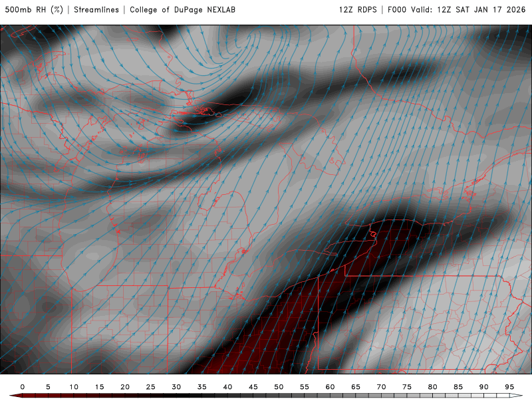Click the colorbar label '85'
The image size is (532, 399).
pos(458,387)
